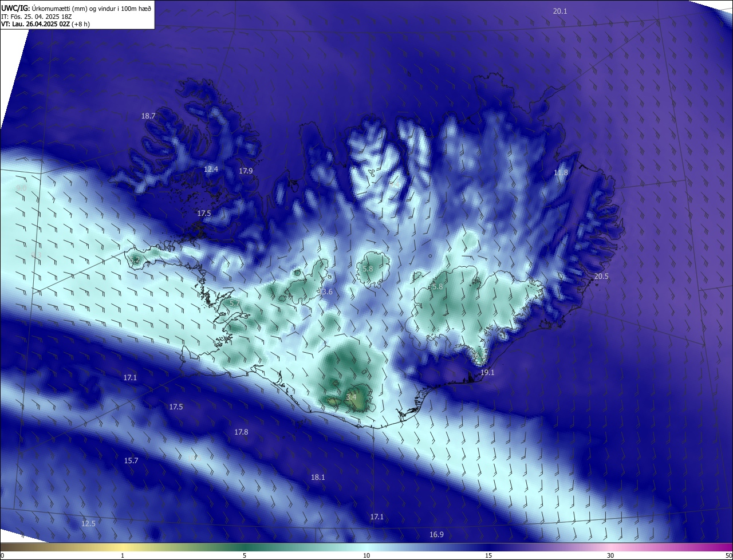This screenshot has height=560, width=733.
Task: Click the '30' label on the colour scale
Action: click(x=610, y=555)
